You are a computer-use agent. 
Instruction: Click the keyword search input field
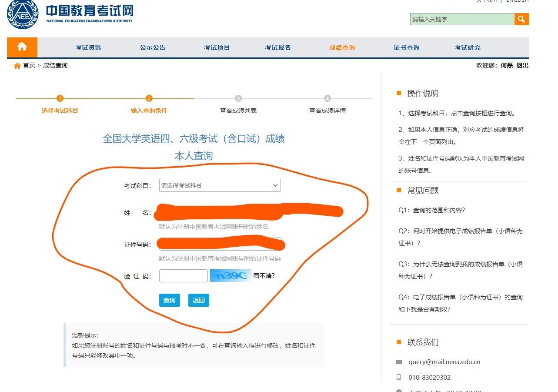pos(461,19)
